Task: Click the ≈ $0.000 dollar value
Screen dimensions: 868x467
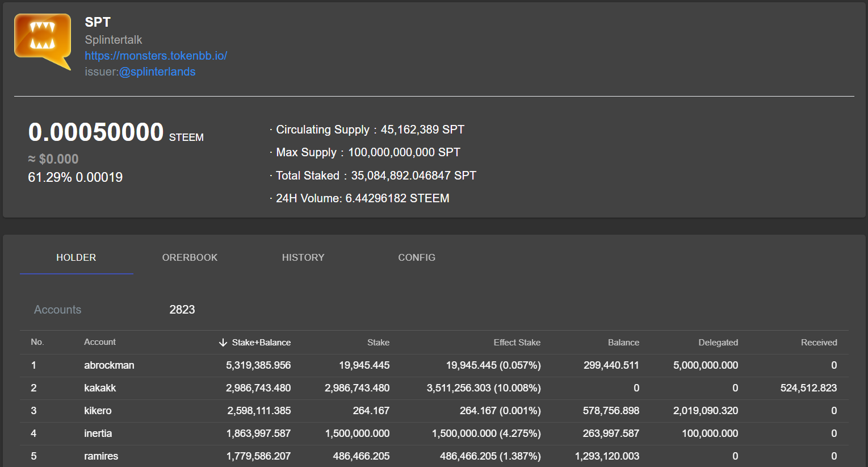Action: pyautogui.click(x=53, y=159)
